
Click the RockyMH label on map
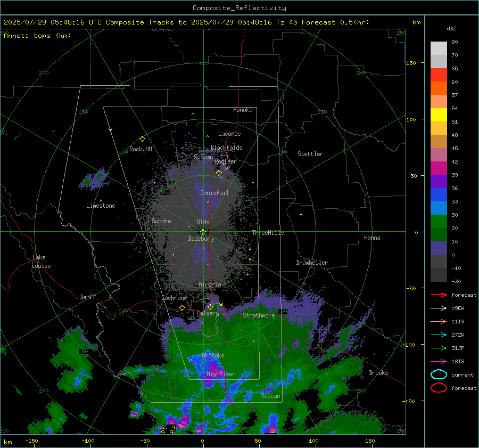click(x=141, y=149)
